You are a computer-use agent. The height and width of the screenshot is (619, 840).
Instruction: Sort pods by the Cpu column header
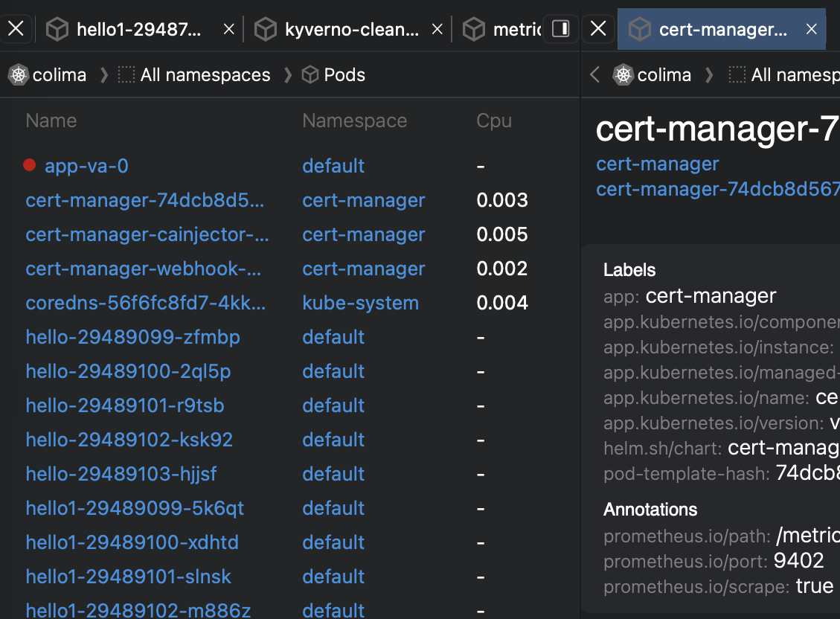[x=494, y=120]
